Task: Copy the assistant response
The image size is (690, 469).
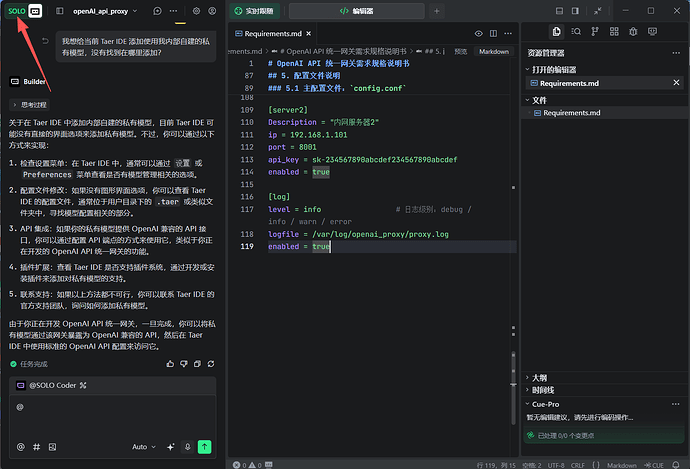Action: 197,364
